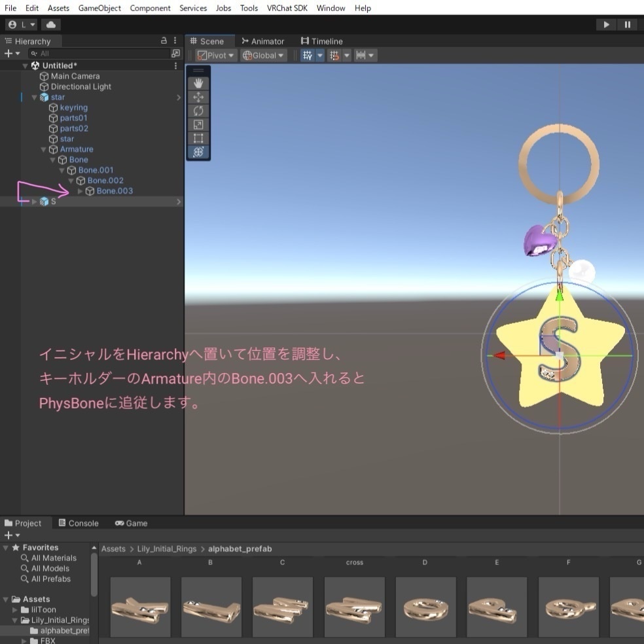The width and height of the screenshot is (644, 644).
Task: Select the cross prefab thumbnail
Action: [353, 607]
